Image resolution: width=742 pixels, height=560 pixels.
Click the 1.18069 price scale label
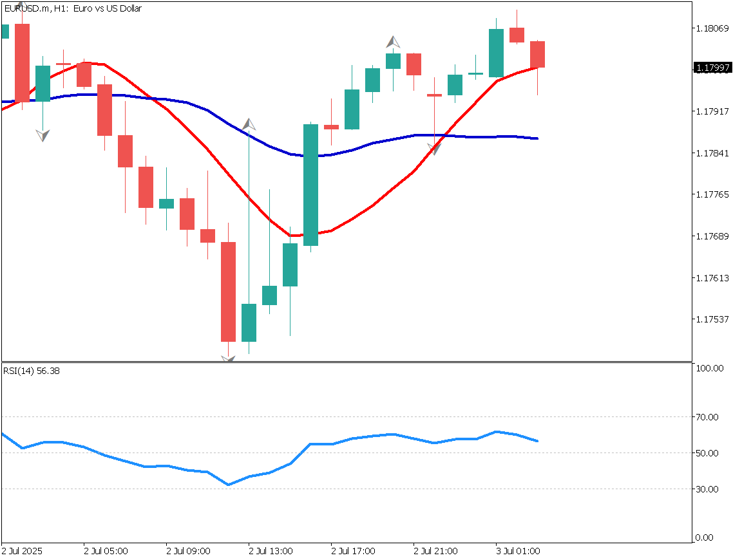tap(712, 28)
